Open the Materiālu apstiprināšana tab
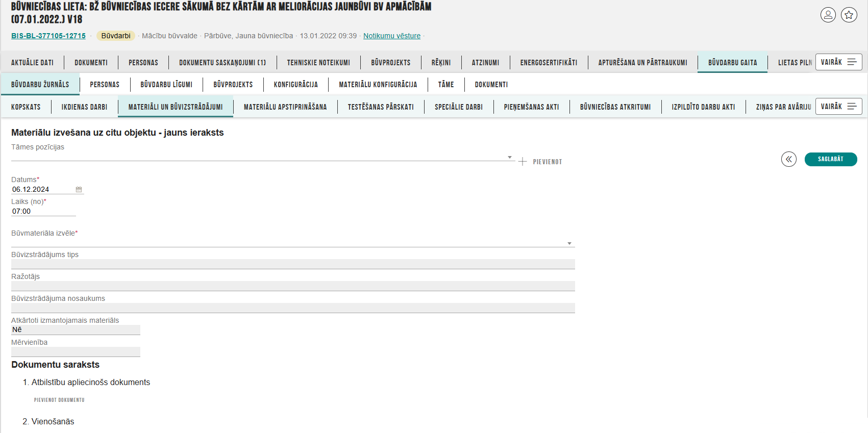868x433 pixels. pos(285,107)
